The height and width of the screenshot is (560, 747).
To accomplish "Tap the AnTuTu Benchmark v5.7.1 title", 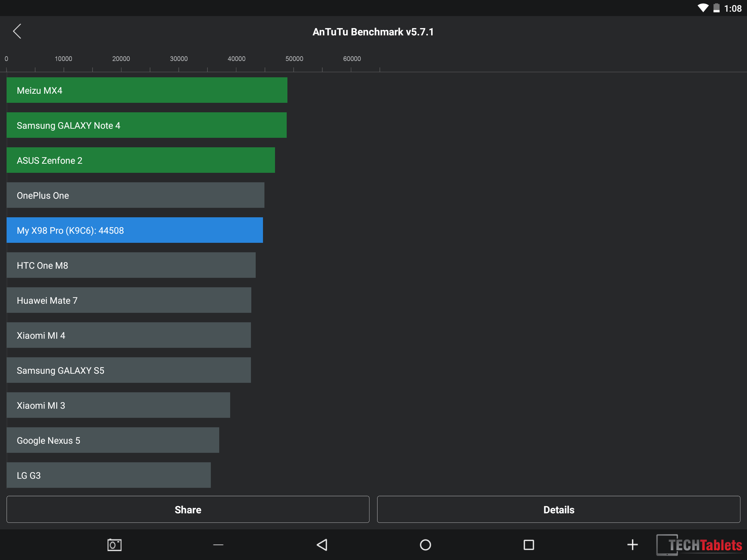I will tap(373, 32).
